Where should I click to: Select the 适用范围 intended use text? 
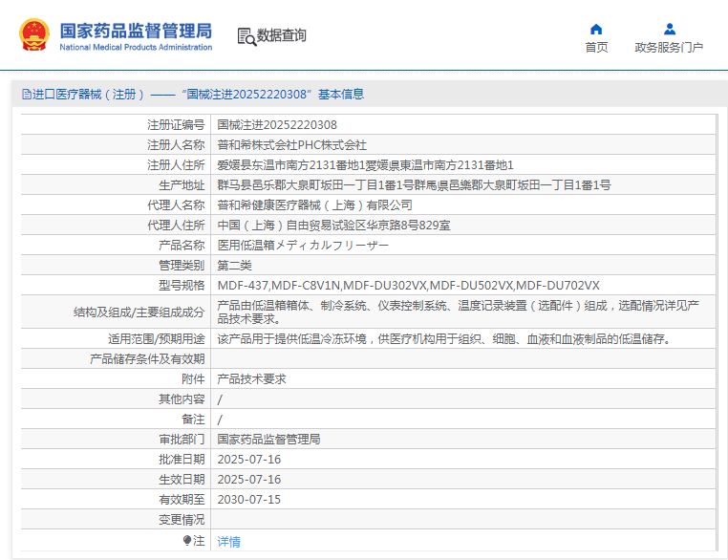445,339
